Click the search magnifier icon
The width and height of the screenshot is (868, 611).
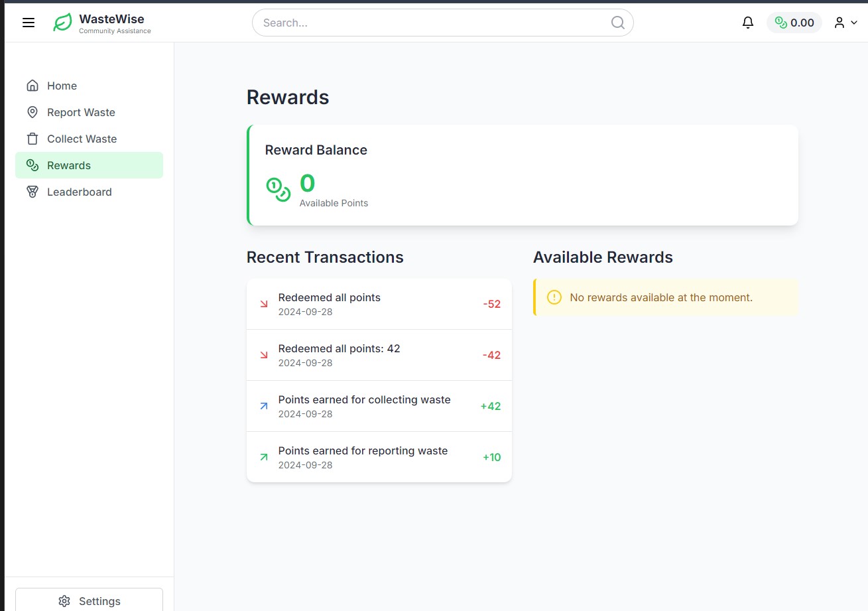617,22
